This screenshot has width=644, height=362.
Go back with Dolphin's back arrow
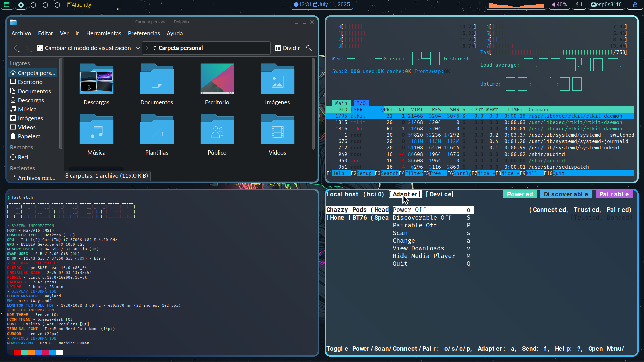click(x=16, y=48)
